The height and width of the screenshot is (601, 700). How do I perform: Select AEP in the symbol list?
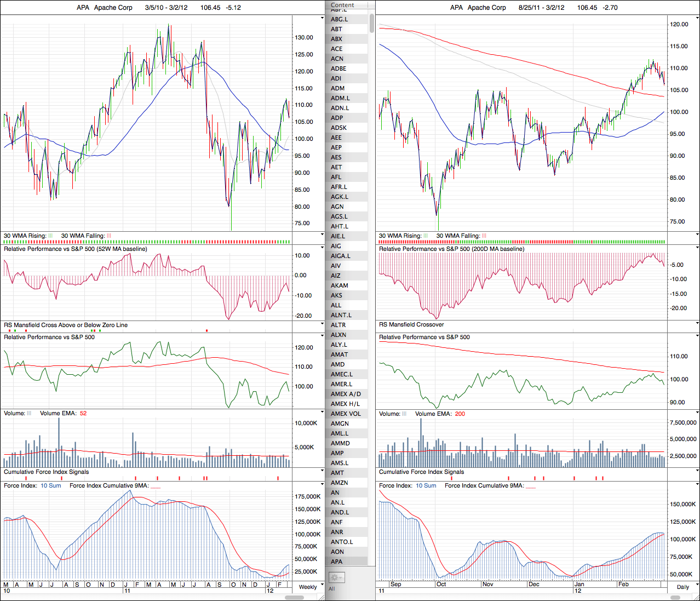(347, 147)
